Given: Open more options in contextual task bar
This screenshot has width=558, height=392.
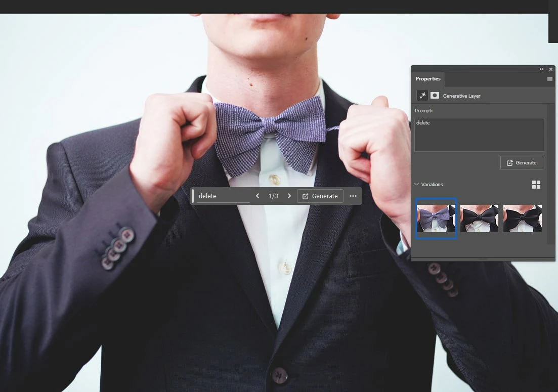Looking at the screenshot, I should [x=353, y=196].
